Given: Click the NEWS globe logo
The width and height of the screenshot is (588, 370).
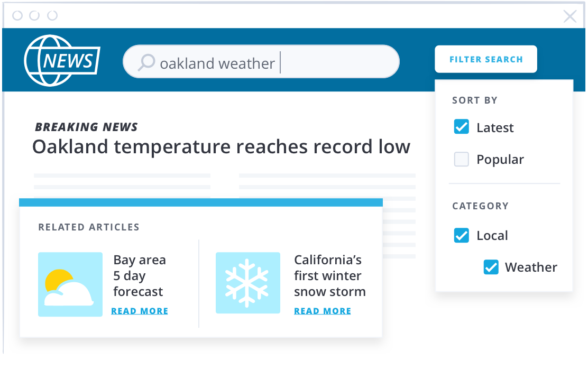Looking at the screenshot, I should pos(62,60).
